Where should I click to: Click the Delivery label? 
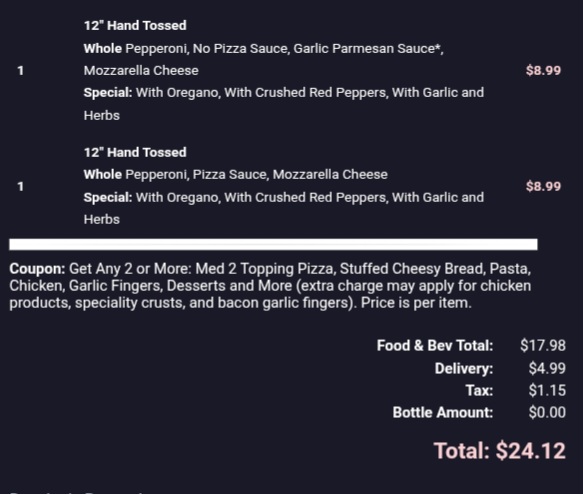tap(464, 368)
